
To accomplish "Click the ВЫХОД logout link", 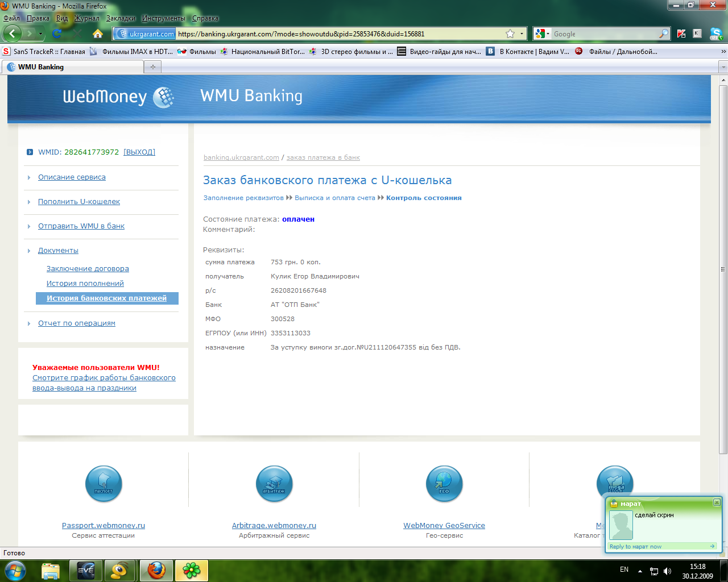I will (x=139, y=152).
